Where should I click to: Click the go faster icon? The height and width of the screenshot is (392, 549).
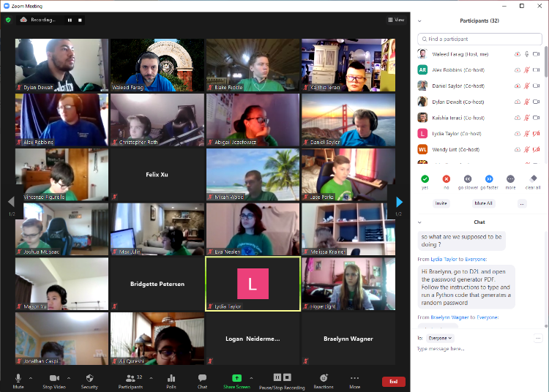(489, 179)
